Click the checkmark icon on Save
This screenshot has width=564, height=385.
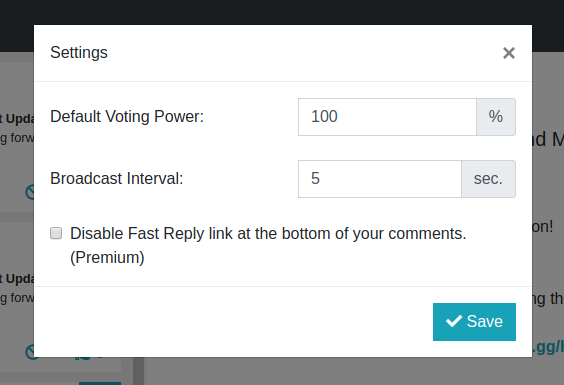(x=454, y=321)
